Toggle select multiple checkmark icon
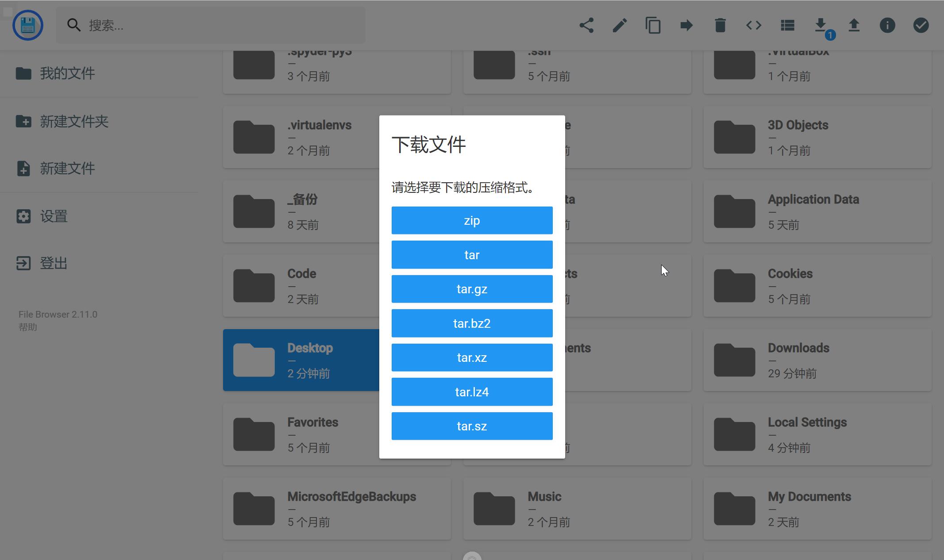This screenshot has width=944, height=560. pyautogui.click(x=921, y=25)
